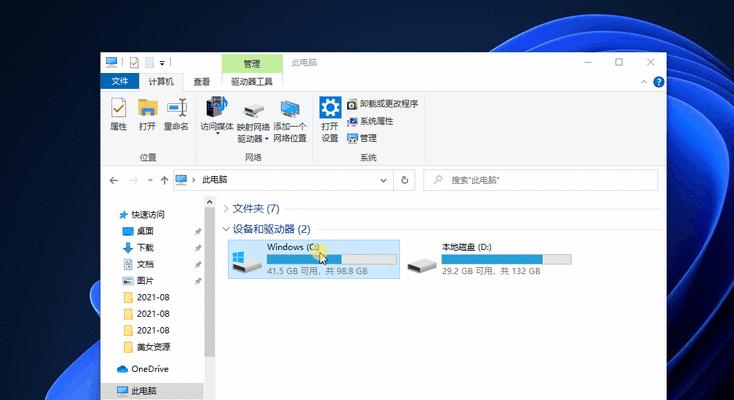Open quick access toolbar customize dropdown

click(x=162, y=63)
